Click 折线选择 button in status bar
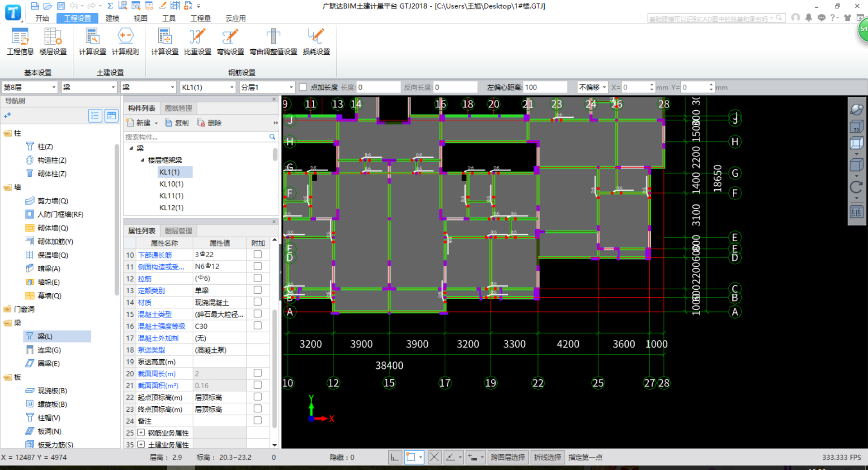868x470 pixels. [x=547, y=457]
